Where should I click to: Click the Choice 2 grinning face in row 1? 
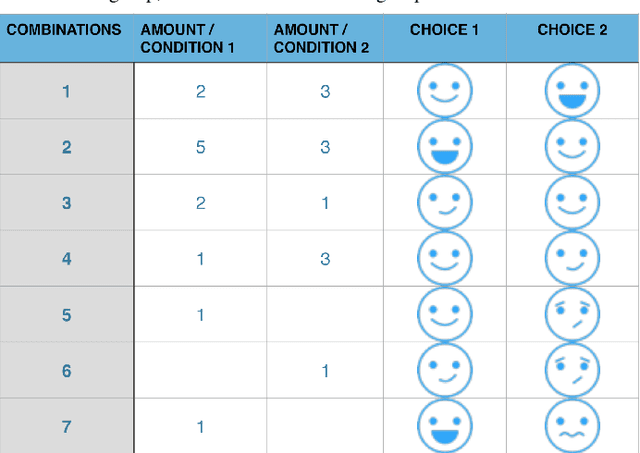point(572,92)
